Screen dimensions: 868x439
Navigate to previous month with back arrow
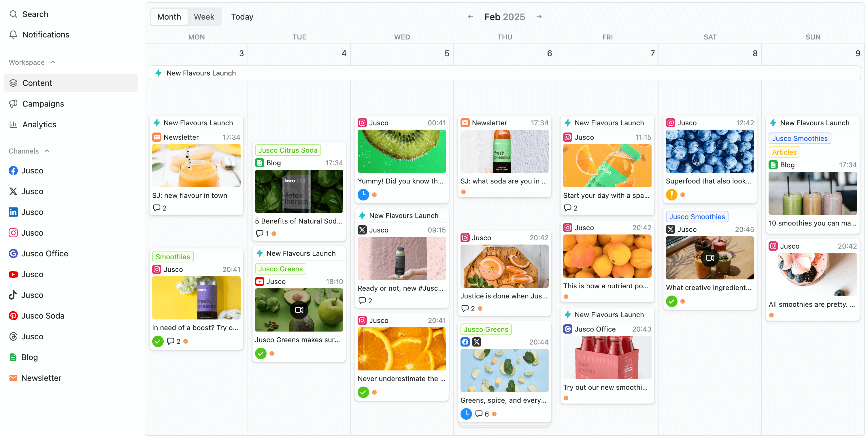tap(470, 17)
